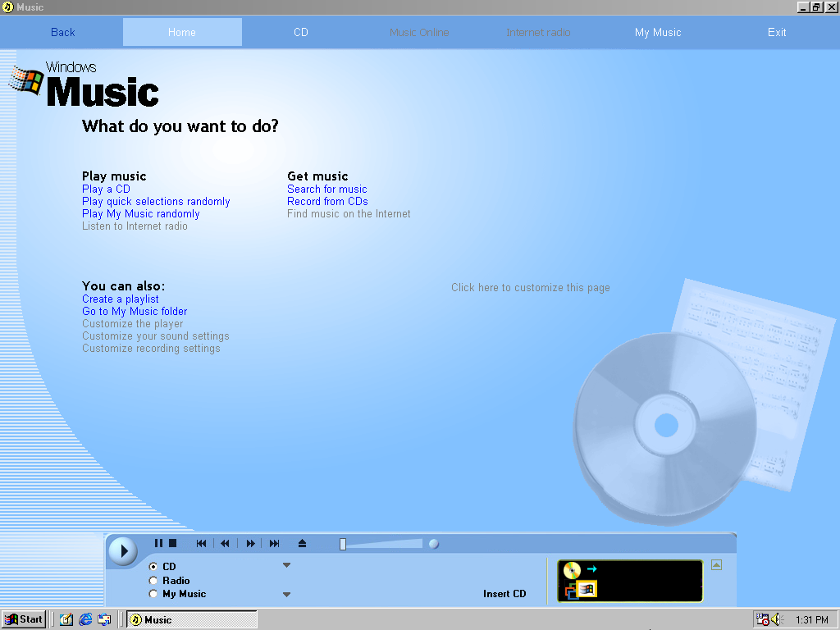840x630 pixels.
Task: Click the Create a playlist link
Action: 121,299
